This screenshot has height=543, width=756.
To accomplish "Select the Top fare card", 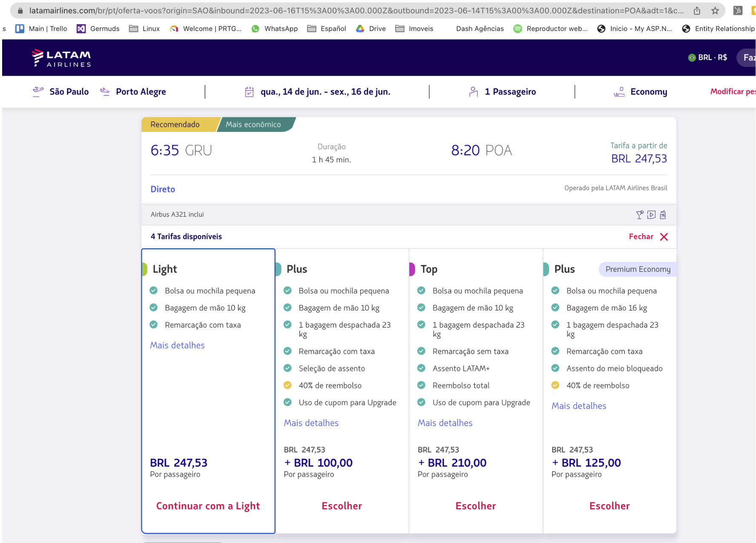I will (x=476, y=391).
